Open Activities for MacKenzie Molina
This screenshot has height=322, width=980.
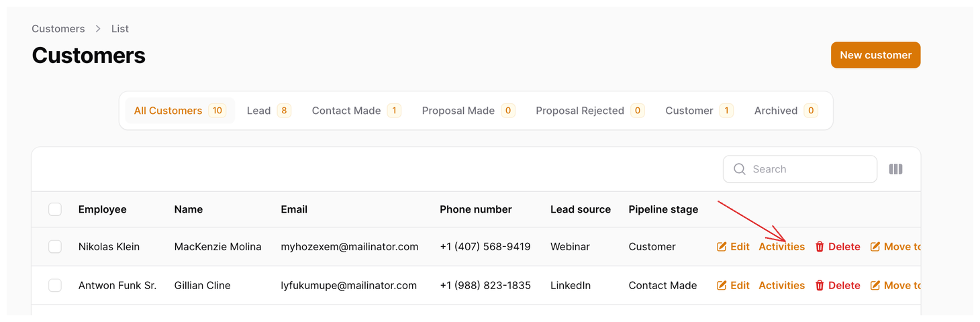781,247
